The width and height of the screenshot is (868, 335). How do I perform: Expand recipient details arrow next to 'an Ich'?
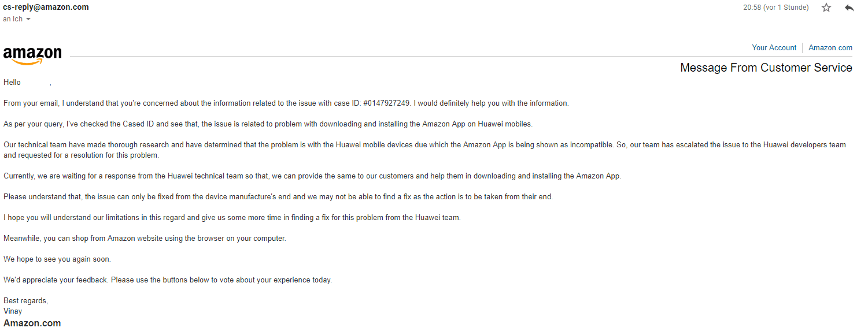click(x=28, y=19)
